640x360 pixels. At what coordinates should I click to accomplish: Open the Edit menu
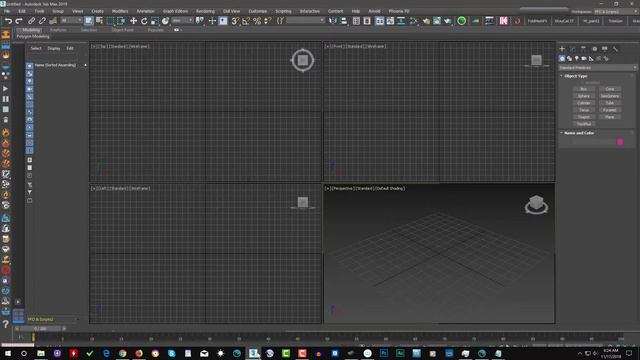22,11
